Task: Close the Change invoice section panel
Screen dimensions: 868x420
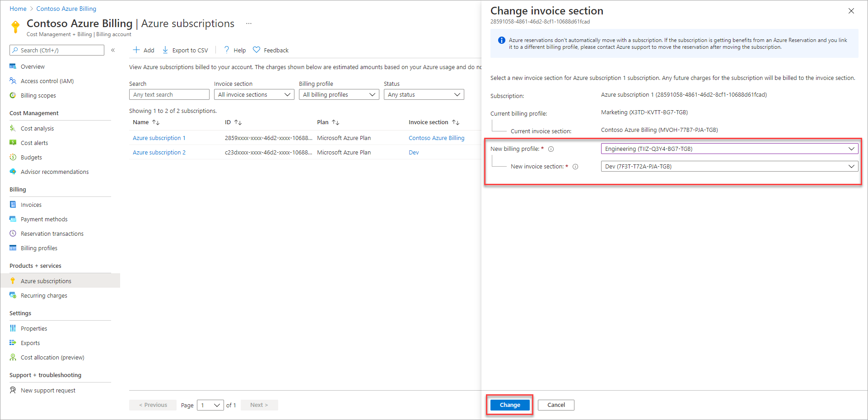Action: click(x=851, y=11)
